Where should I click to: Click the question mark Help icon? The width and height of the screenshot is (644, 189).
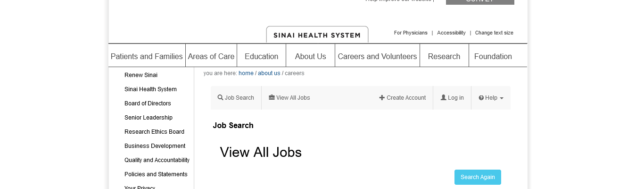pyautogui.click(x=481, y=98)
